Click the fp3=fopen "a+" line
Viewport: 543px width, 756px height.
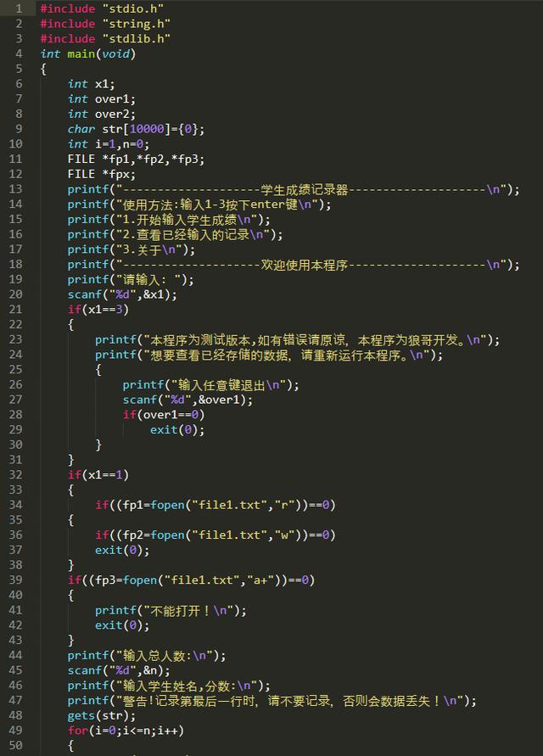point(192,580)
